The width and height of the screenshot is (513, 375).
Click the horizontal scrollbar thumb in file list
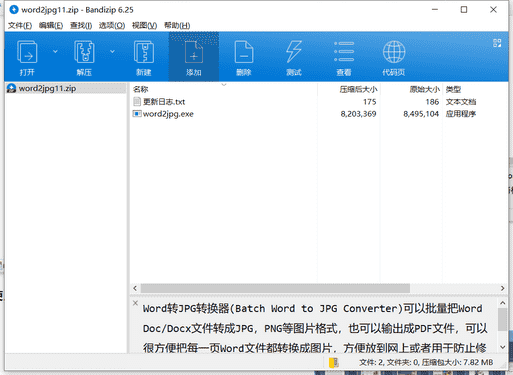(x=275, y=288)
